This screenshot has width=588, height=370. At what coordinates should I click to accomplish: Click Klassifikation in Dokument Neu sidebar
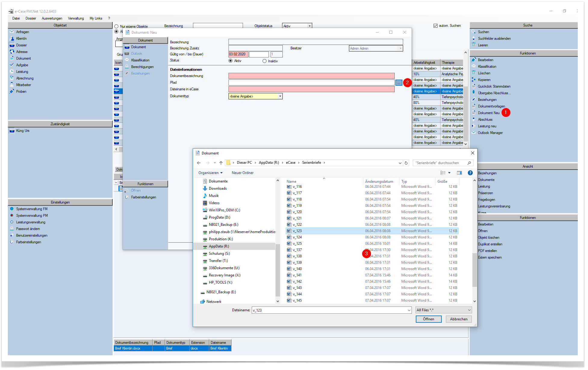[140, 60]
